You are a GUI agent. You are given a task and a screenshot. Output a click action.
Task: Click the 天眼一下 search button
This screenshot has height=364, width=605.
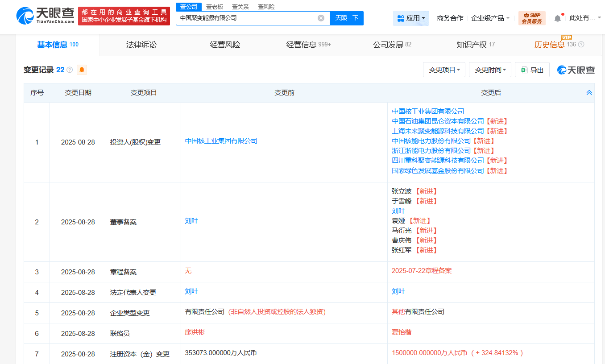point(347,18)
